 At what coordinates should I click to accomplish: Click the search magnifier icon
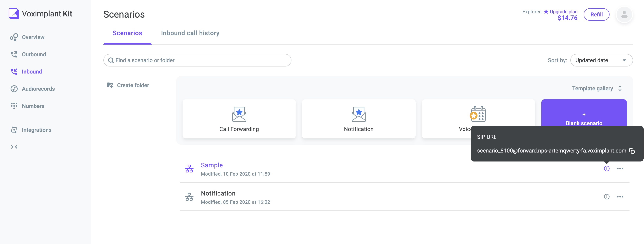tap(111, 60)
